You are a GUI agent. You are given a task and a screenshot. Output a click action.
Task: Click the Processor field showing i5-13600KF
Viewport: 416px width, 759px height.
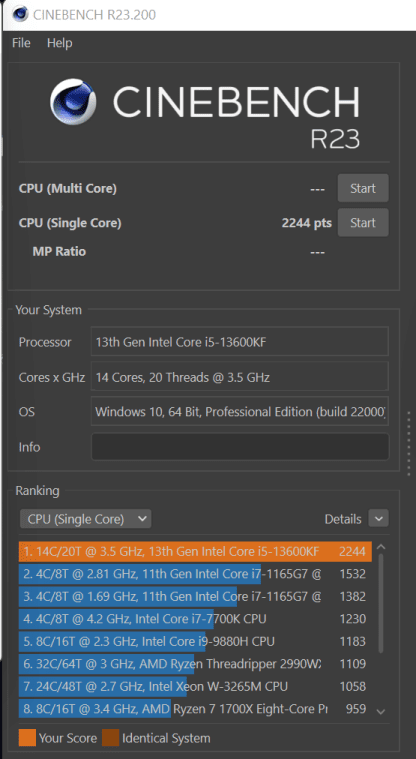coord(240,341)
